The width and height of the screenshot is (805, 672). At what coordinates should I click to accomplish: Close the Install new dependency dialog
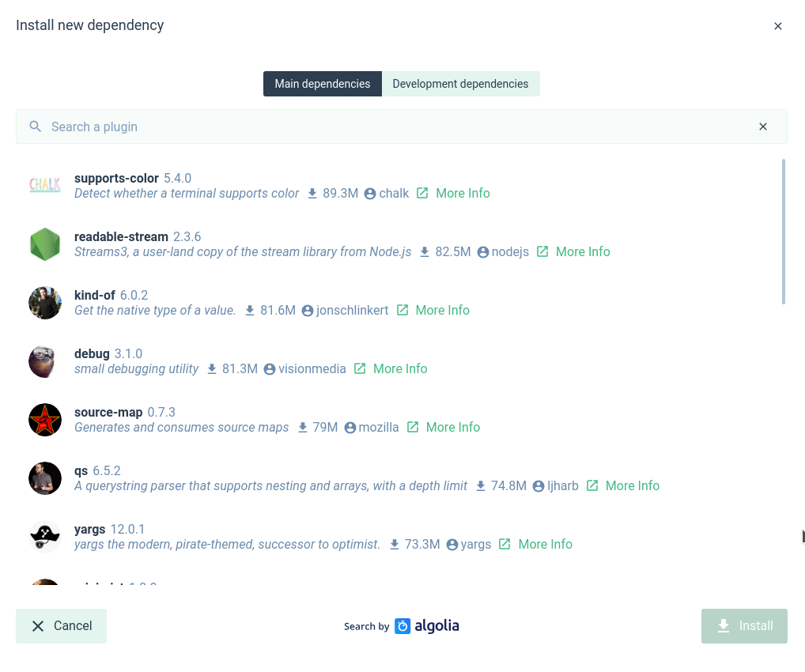[778, 26]
